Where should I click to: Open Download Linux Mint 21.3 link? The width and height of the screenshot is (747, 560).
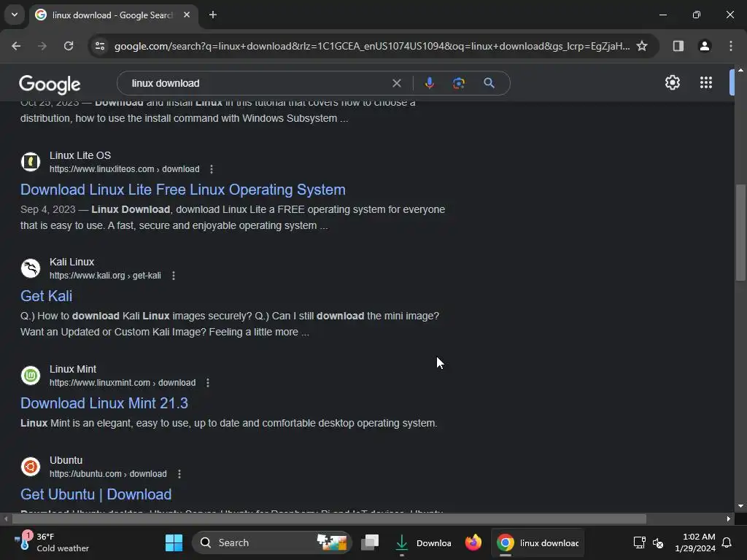104,403
